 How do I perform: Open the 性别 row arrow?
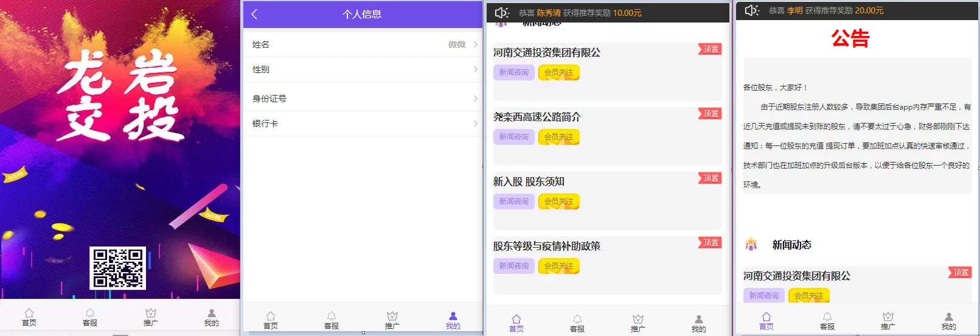(x=476, y=69)
